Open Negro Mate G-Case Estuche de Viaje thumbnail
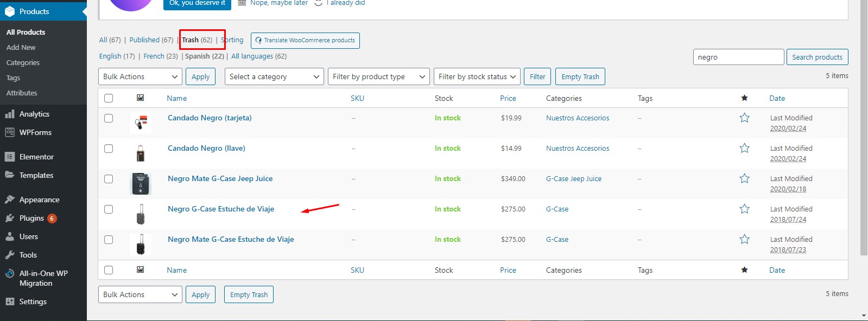Viewport: 868px width, 321px height. 141,245
